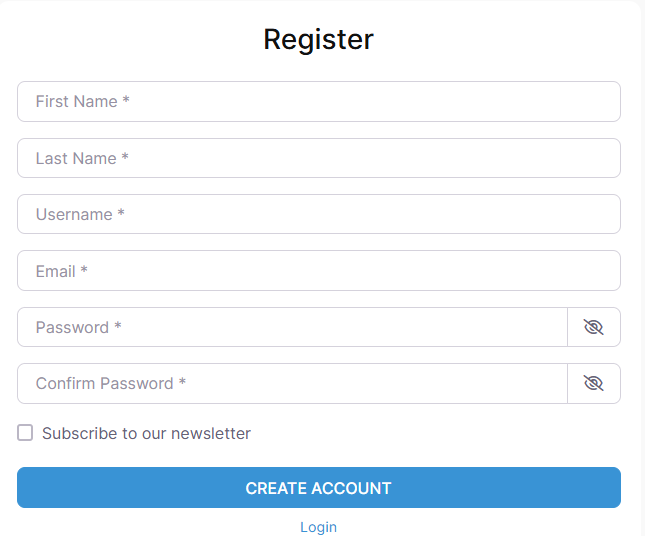This screenshot has height=536, width=645.
Task: Select the Last Name text box
Action: pos(318,158)
